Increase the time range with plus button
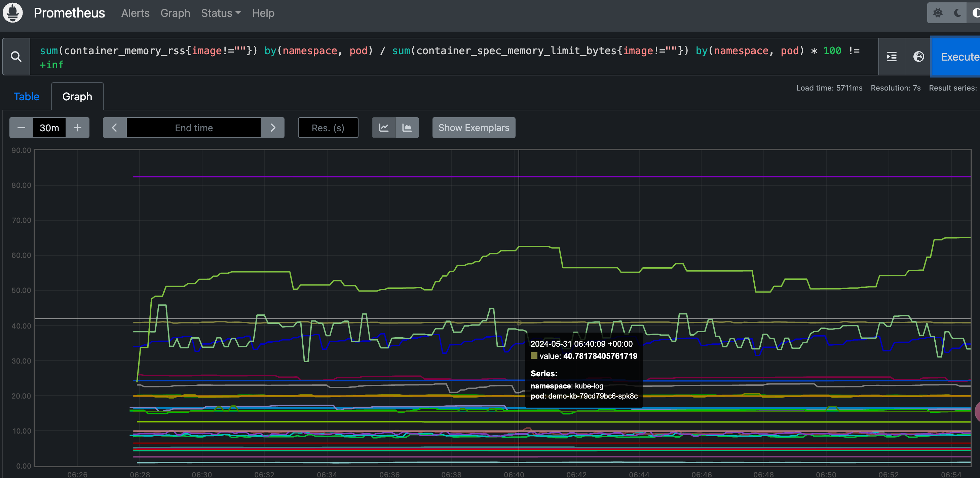 [x=78, y=128]
